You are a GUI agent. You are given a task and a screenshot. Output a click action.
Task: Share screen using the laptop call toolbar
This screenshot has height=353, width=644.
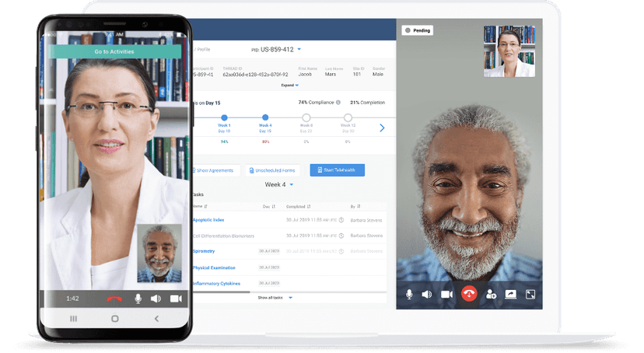coord(511,294)
